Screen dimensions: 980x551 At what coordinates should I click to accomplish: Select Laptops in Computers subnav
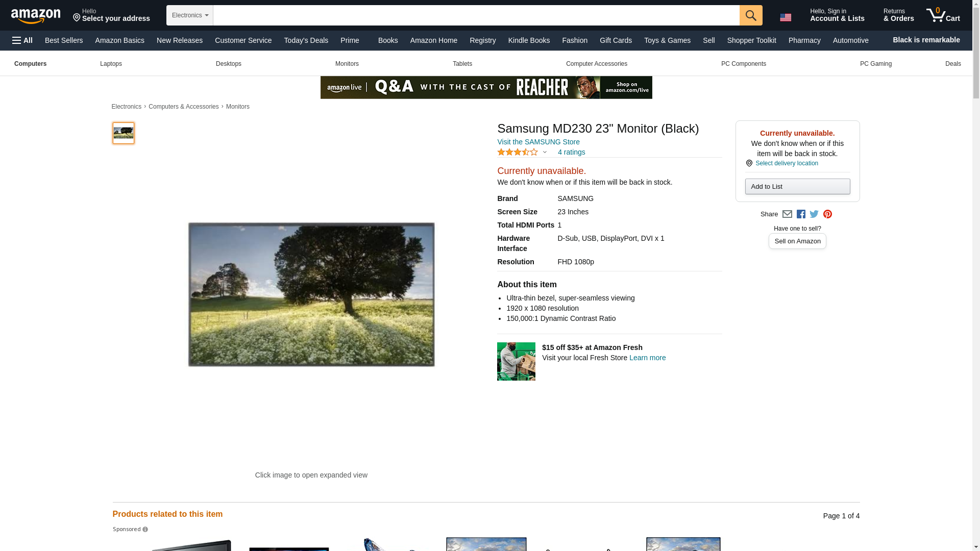pos(111,64)
